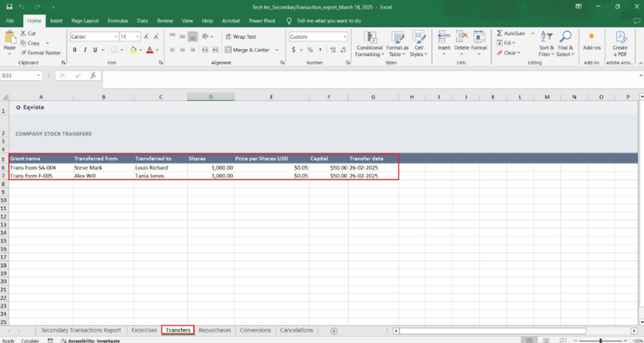This screenshot has height=343, width=644.
Task: Center align text horizontally
Action: (x=183, y=50)
